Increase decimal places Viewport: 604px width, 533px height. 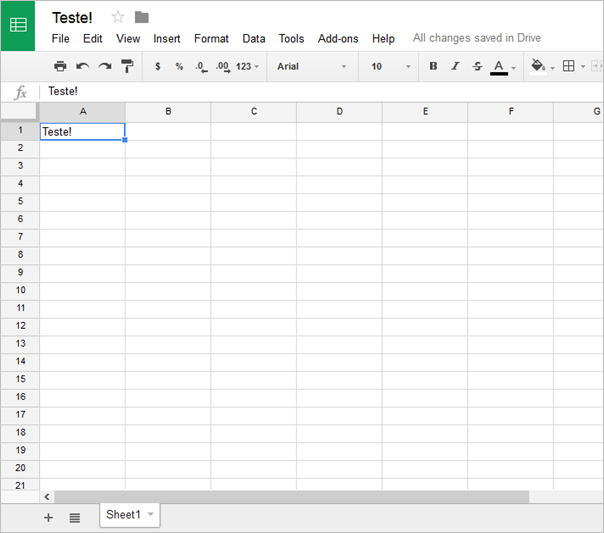point(223,67)
